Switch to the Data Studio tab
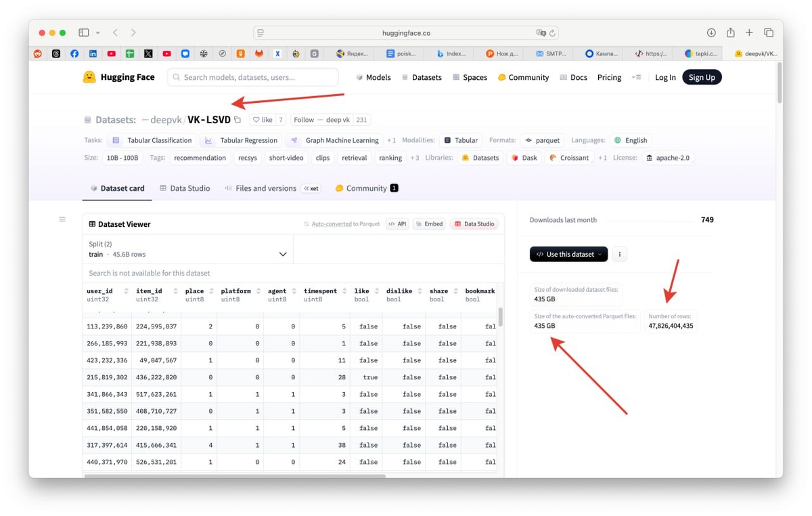Screen dimensions: 812x516 [x=185, y=188]
